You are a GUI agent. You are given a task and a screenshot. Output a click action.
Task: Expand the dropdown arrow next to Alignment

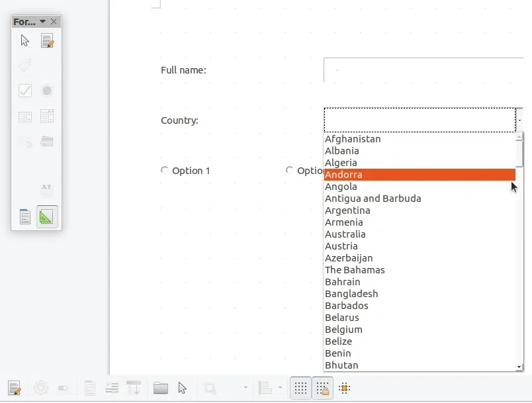point(281,388)
